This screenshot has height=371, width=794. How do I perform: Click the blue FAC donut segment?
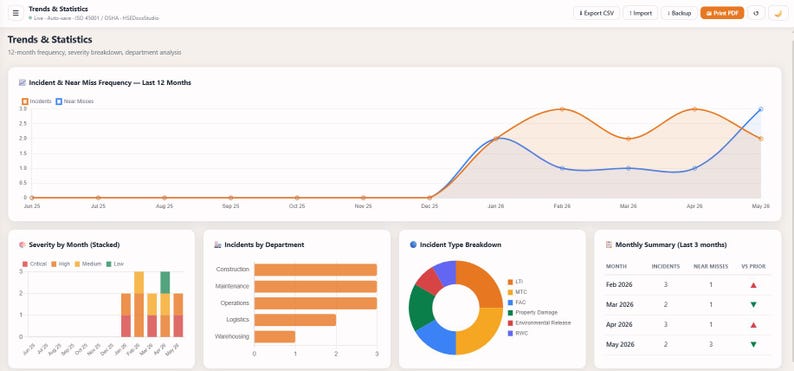(x=438, y=338)
